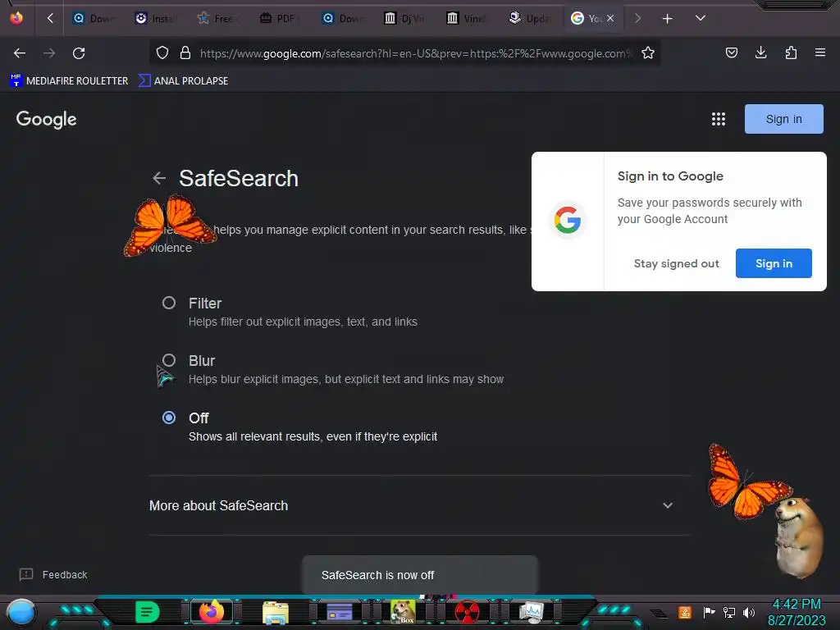The height and width of the screenshot is (630, 840).
Task: Open the taskbar clock and date
Action: pos(797,612)
